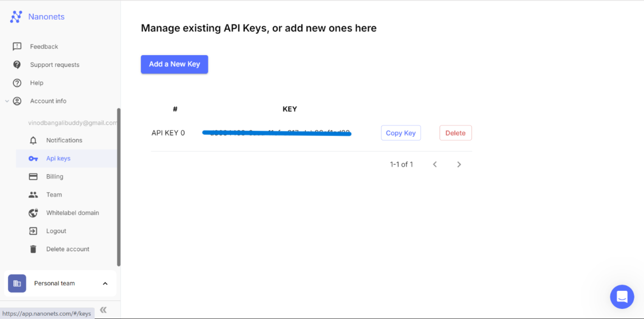Click the Billing card icon

(x=33, y=176)
